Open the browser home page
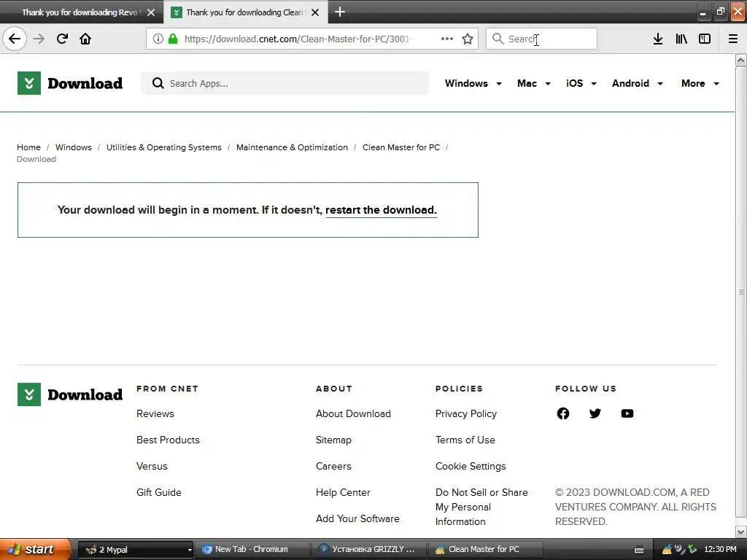Viewport: 747px width, 560px height. 85,39
